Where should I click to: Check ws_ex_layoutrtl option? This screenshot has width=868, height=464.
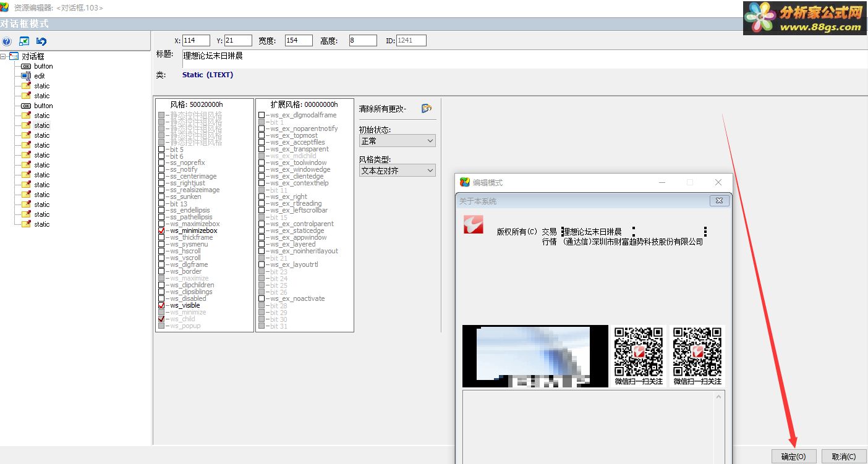(x=262, y=264)
